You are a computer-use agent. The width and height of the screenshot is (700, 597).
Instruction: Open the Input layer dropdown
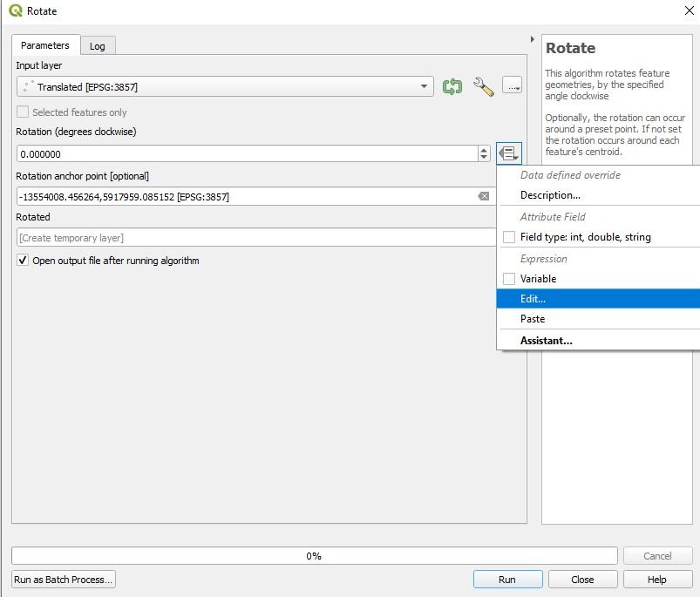click(225, 86)
